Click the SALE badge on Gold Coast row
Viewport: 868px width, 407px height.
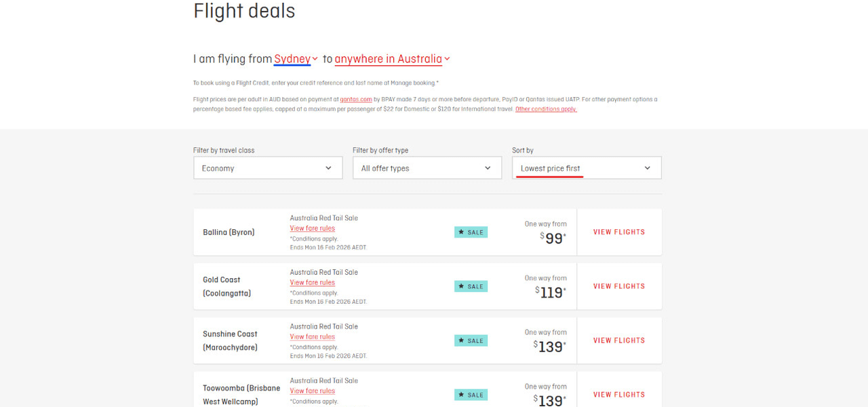tap(471, 286)
